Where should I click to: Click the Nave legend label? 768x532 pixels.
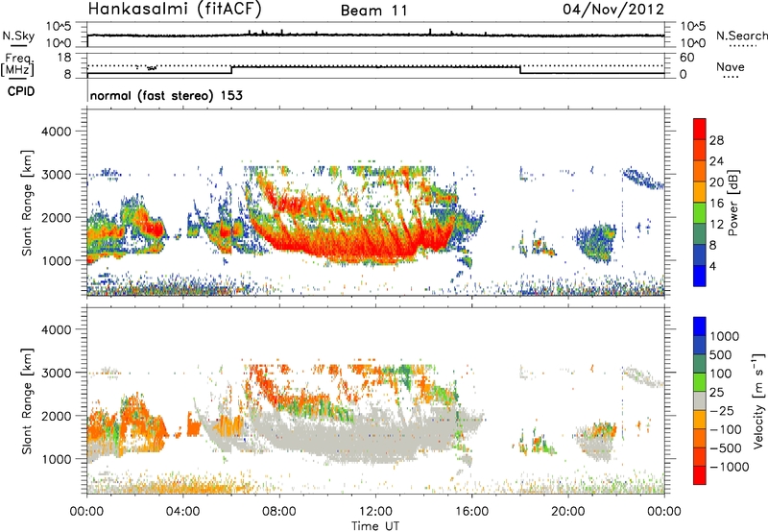coord(731,66)
